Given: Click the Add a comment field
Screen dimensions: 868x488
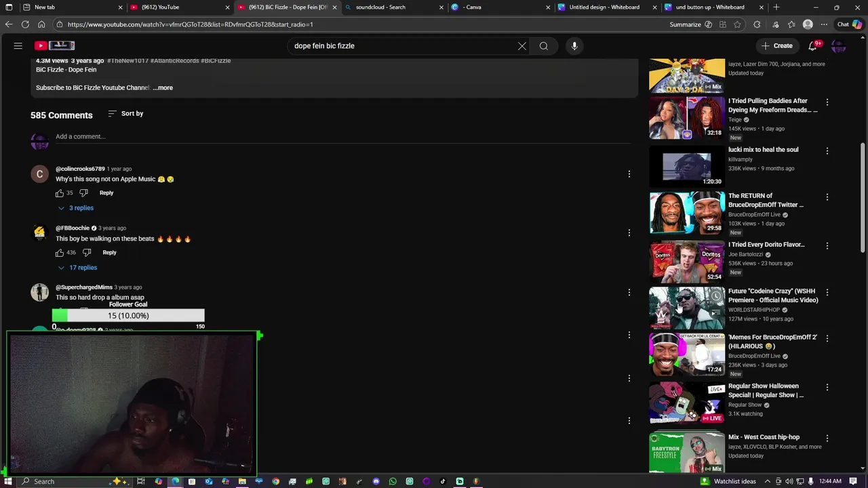Looking at the screenshot, I should point(343,137).
